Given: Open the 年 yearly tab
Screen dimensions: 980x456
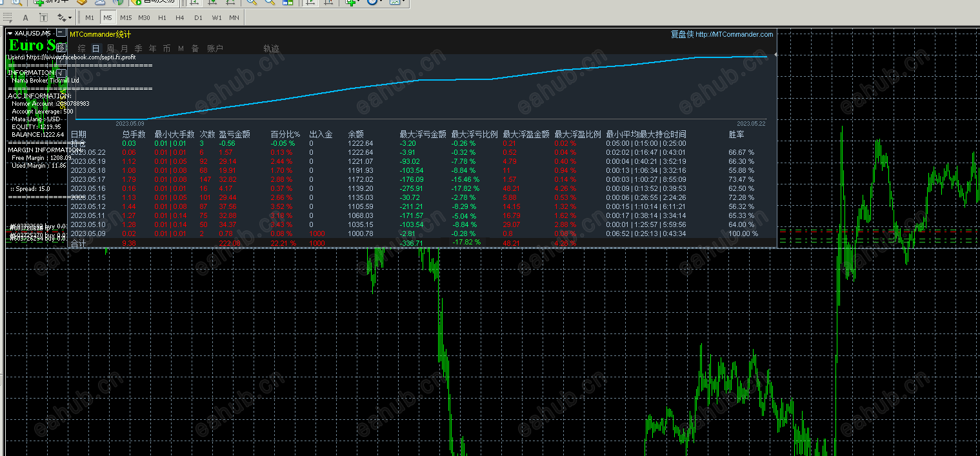Looking at the screenshot, I should coord(152,48).
